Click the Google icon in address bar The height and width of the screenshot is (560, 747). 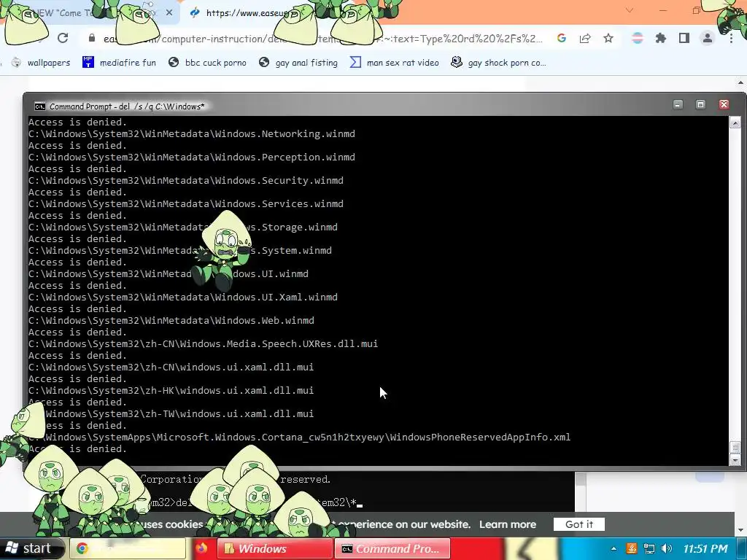[x=562, y=38]
